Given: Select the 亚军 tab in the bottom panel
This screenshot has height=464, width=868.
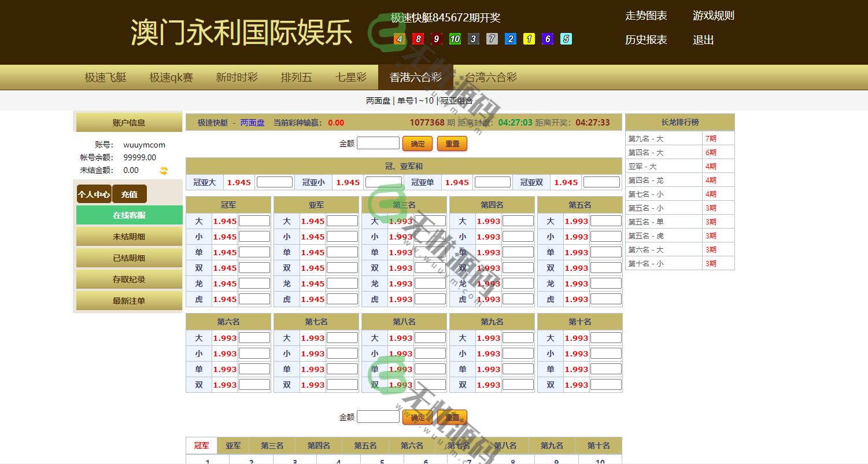Looking at the screenshot, I should 234,445.
